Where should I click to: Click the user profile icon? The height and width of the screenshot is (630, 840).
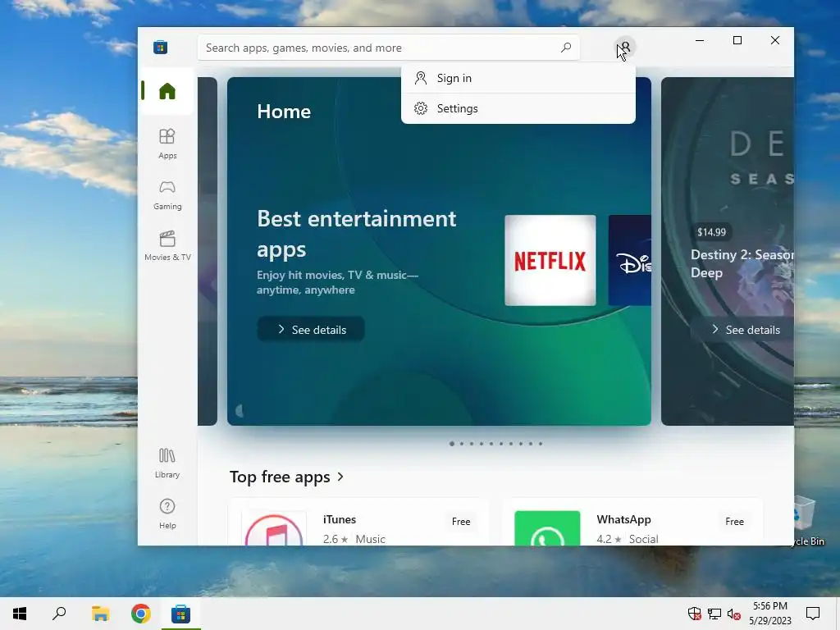624,47
